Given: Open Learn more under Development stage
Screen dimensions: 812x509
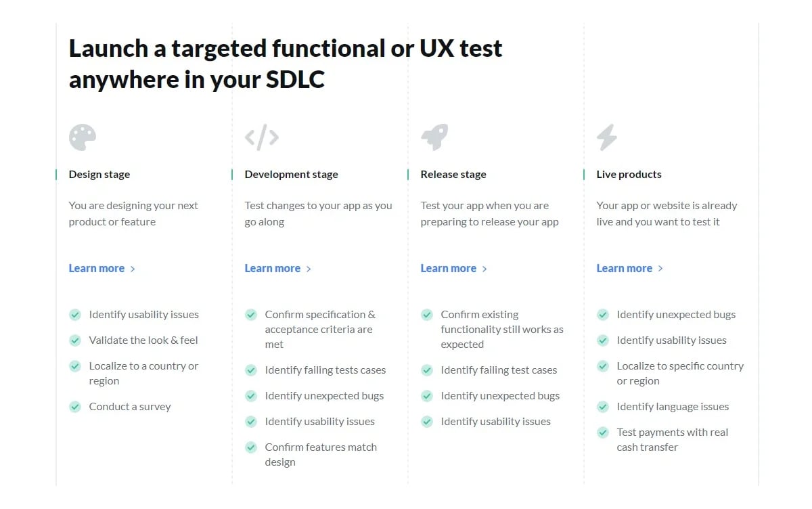Looking at the screenshot, I should click(273, 268).
